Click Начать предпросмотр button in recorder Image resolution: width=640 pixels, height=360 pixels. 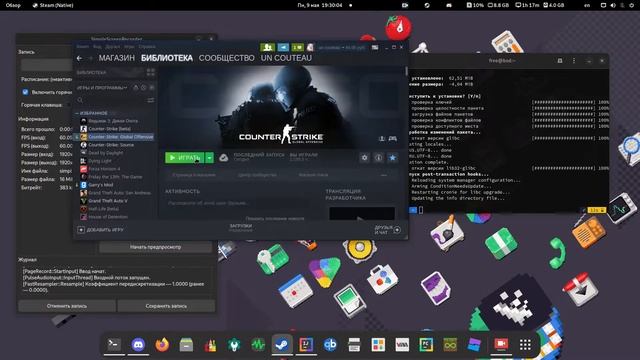click(x=155, y=247)
